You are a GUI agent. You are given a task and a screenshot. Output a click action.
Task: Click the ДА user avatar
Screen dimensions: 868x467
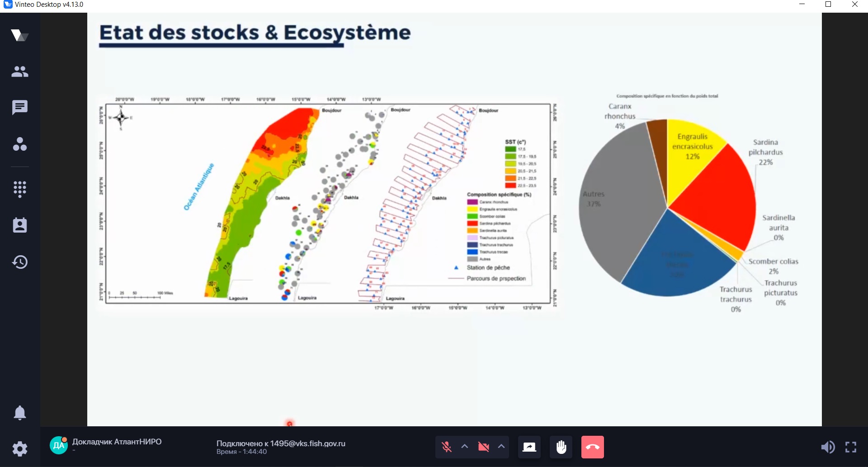tap(59, 445)
